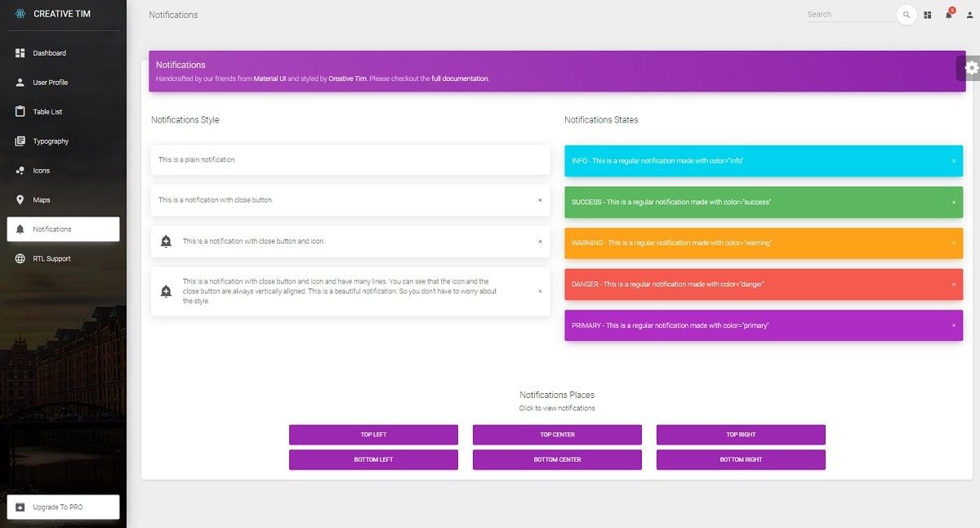Click the Table List sidebar icon
This screenshot has height=528, width=980.
coord(19,111)
